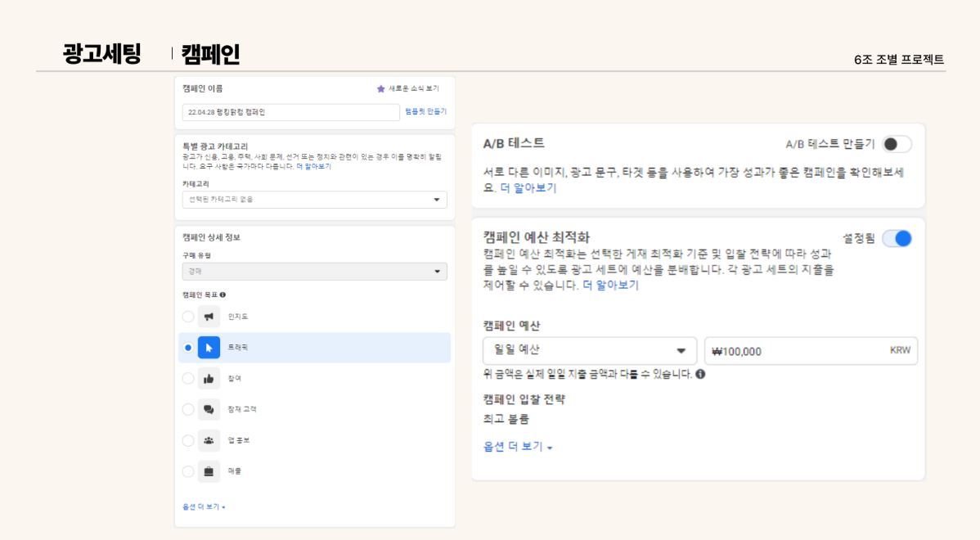Image resolution: width=980 pixels, height=540 pixels.
Task: Click the 설정됨 status label
Action: [859, 238]
